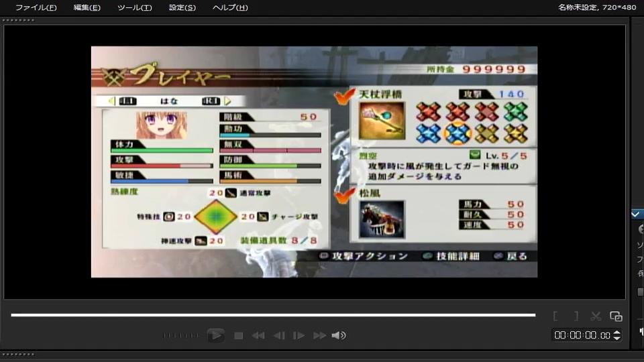Stop playback with the square Stop button
Viewport: 644px width, 362px height.
[238, 336]
